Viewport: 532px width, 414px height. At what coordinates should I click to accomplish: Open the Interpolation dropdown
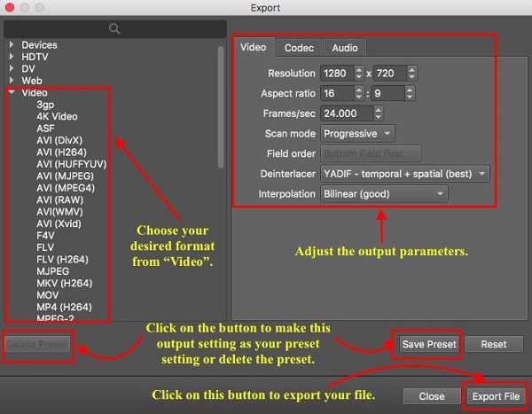pos(384,194)
